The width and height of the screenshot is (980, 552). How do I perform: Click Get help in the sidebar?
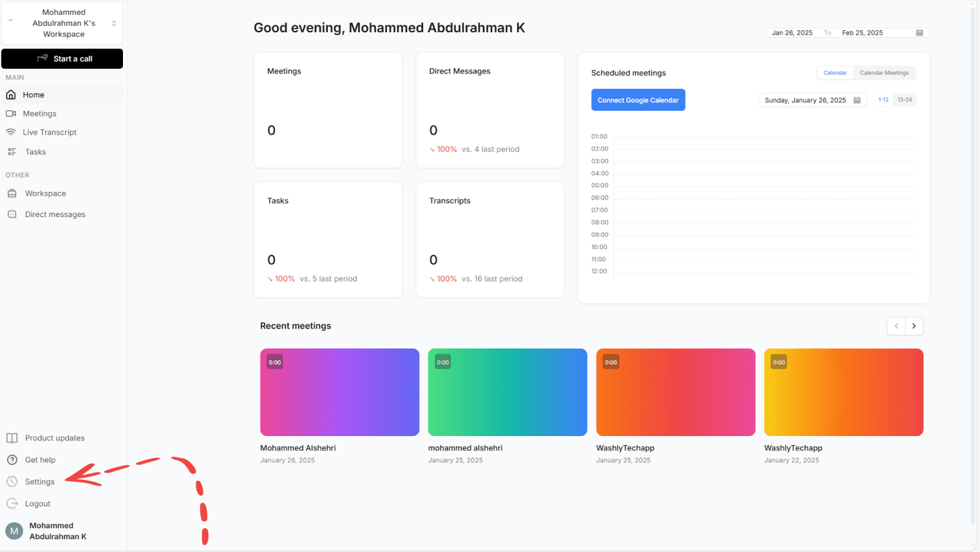[x=41, y=459]
